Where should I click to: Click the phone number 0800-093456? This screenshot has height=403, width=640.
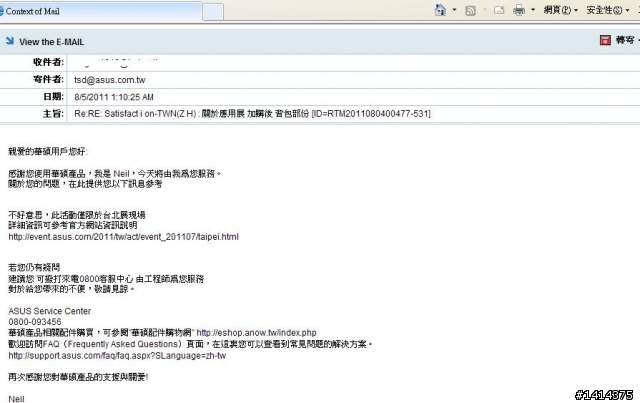(x=35, y=322)
